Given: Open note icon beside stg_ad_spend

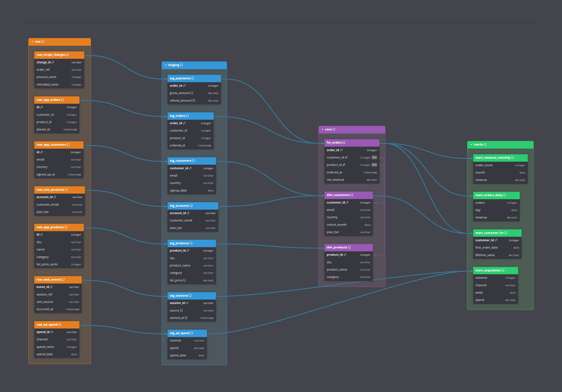Looking at the screenshot, I should 192,333.
